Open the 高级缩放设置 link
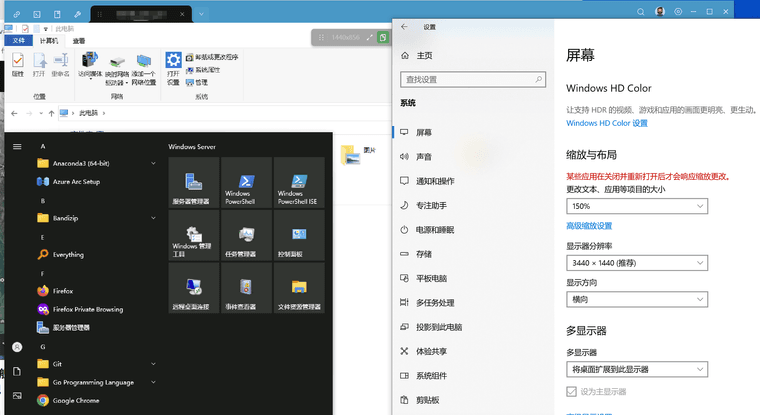 pyautogui.click(x=589, y=226)
